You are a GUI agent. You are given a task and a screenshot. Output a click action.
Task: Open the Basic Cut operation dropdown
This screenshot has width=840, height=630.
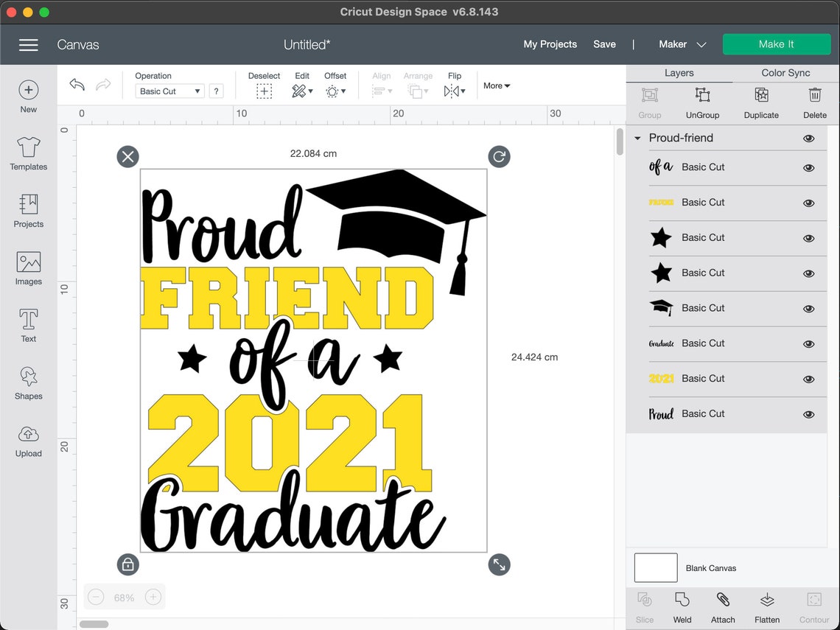click(x=169, y=90)
